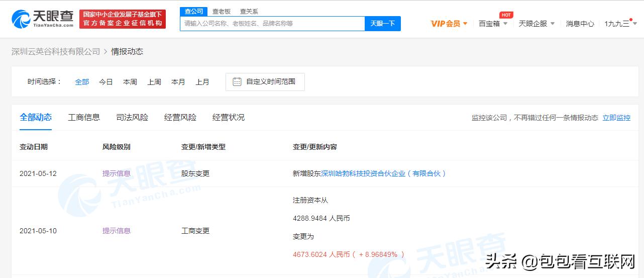
Task: Click the 天眼一下 search button
Action: 383,24
